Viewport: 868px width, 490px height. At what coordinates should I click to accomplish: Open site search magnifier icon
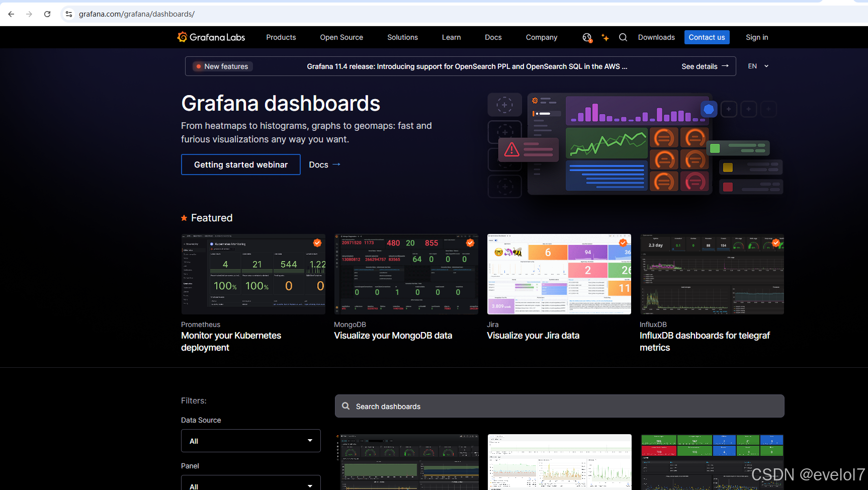point(623,37)
